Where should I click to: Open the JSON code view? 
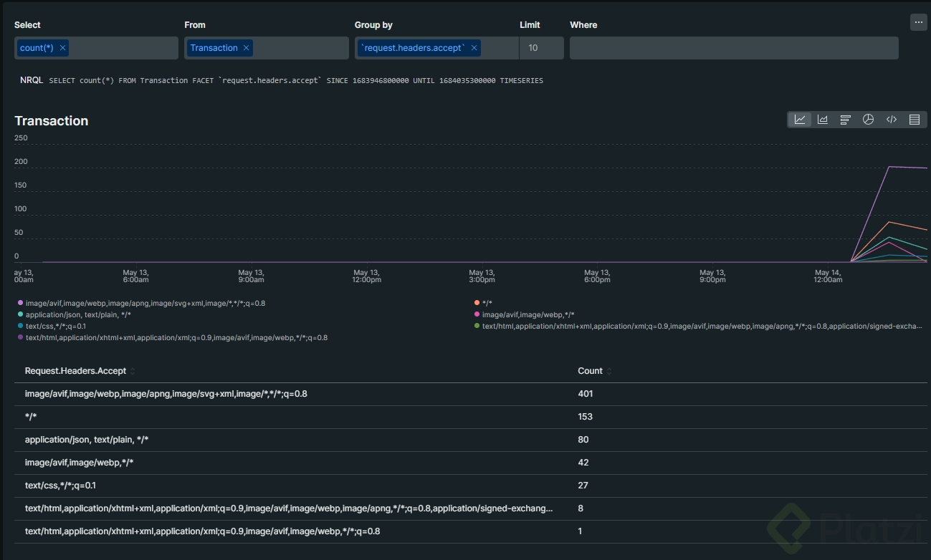892,120
